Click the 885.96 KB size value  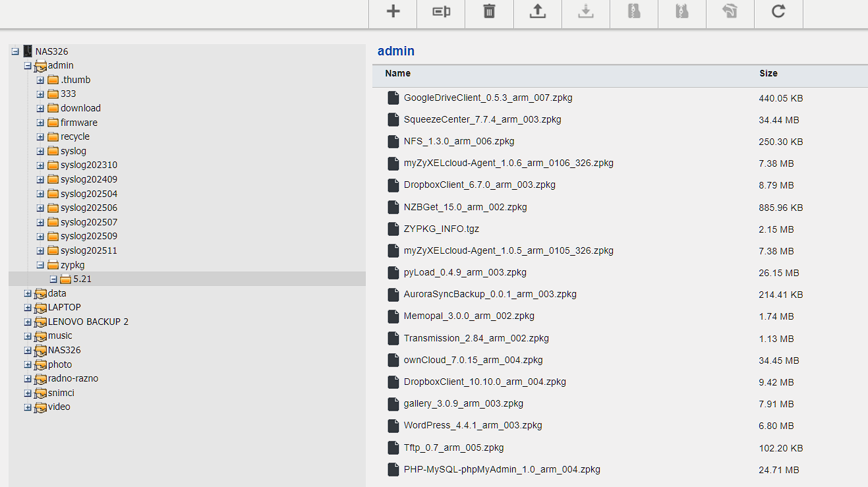click(781, 208)
